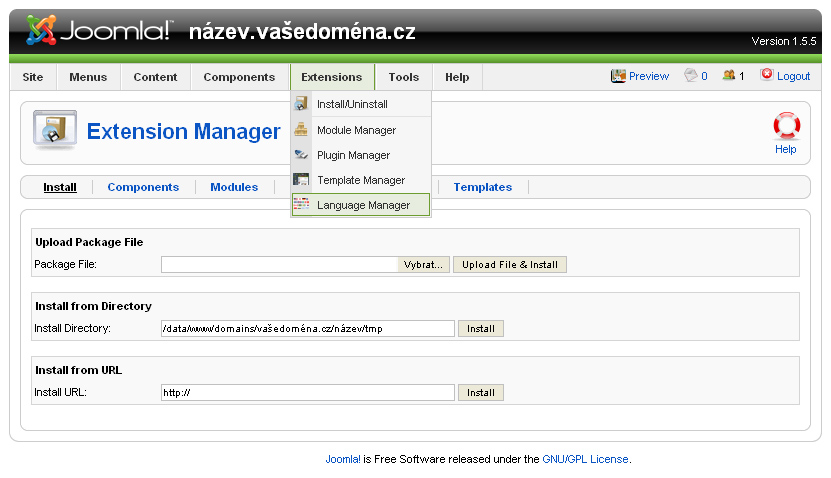
Task: Click the Preview link
Action: pyautogui.click(x=649, y=76)
